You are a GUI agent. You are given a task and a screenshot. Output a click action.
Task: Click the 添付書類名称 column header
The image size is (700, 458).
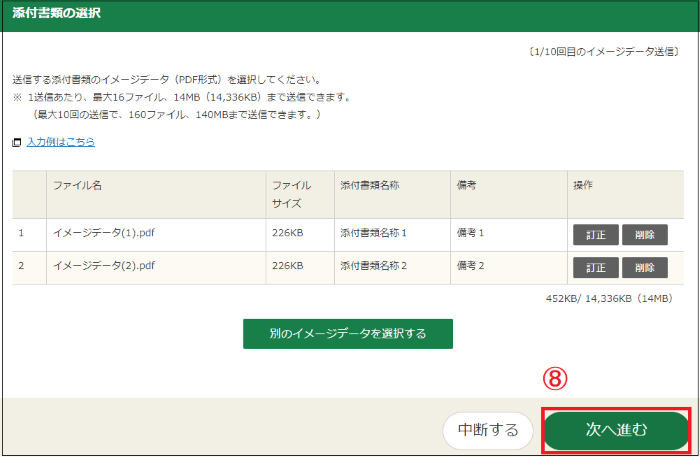pyautogui.click(x=370, y=186)
